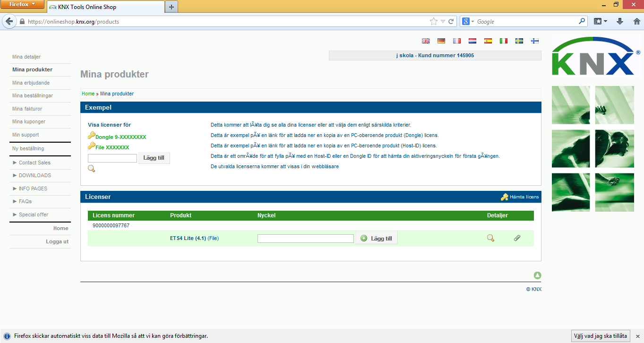644x343 pixels.
Task: Click the paperclip icon for ETS4 Lite
Action: [517, 238]
